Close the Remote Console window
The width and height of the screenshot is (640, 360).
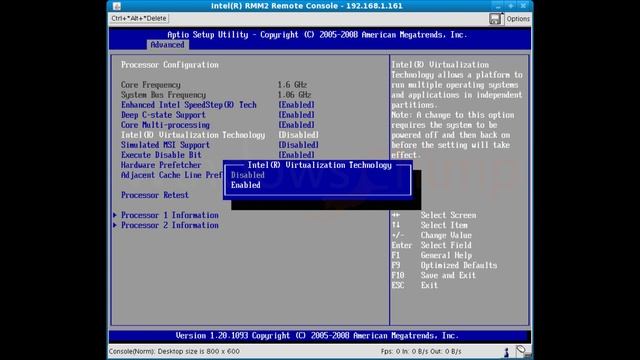tap(523, 6)
